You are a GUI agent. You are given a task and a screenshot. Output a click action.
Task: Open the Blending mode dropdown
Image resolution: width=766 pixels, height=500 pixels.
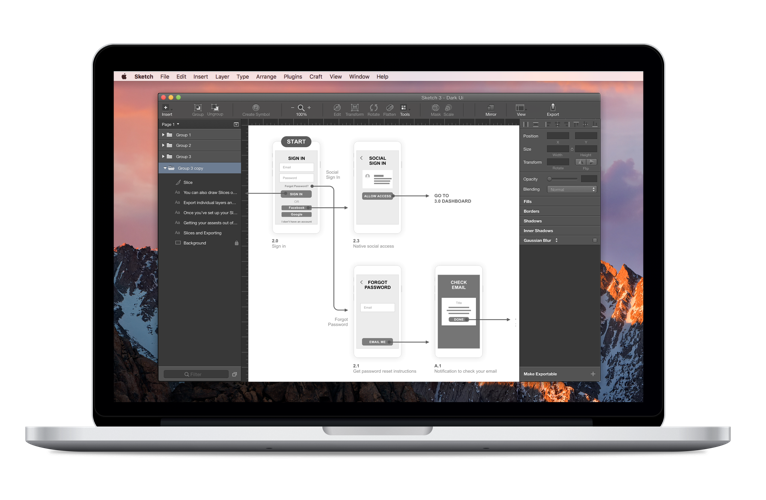pyautogui.click(x=572, y=189)
